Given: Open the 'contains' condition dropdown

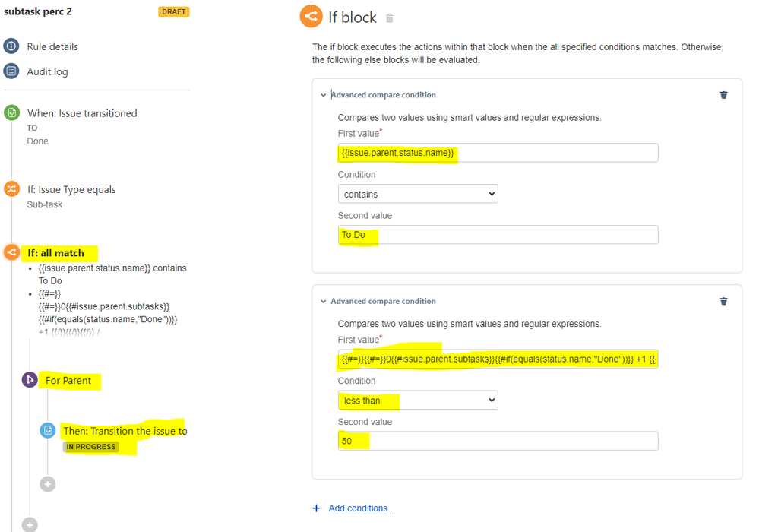Looking at the screenshot, I should (x=418, y=194).
